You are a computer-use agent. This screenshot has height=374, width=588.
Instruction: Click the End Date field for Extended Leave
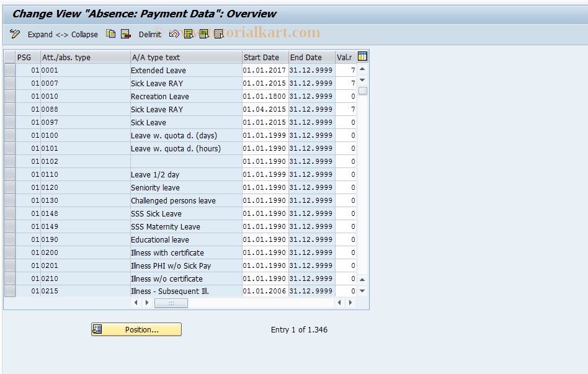[x=311, y=70]
